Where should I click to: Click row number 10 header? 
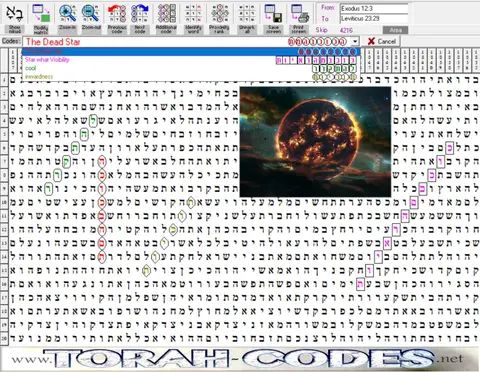[4, 202]
